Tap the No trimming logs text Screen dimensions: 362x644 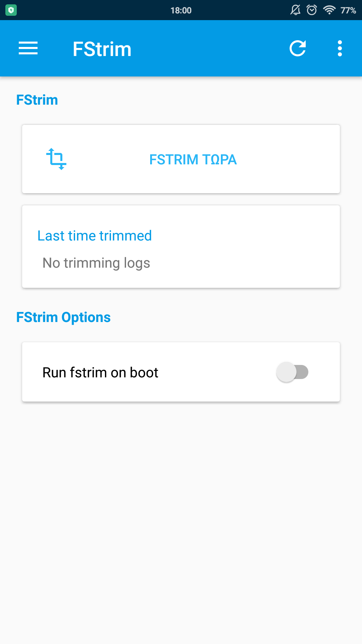coord(96,263)
